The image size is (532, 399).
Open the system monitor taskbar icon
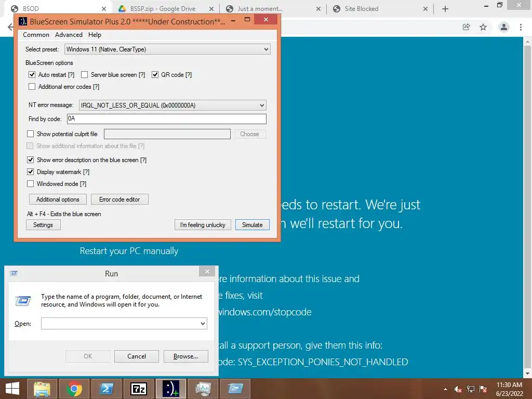(203, 389)
